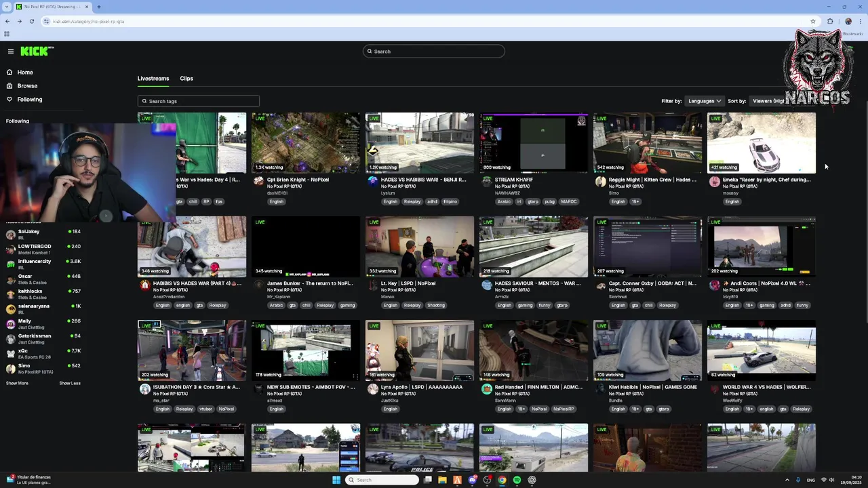Reload the page with the refresh icon
868x488 pixels.
pyautogui.click(x=31, y=22)
